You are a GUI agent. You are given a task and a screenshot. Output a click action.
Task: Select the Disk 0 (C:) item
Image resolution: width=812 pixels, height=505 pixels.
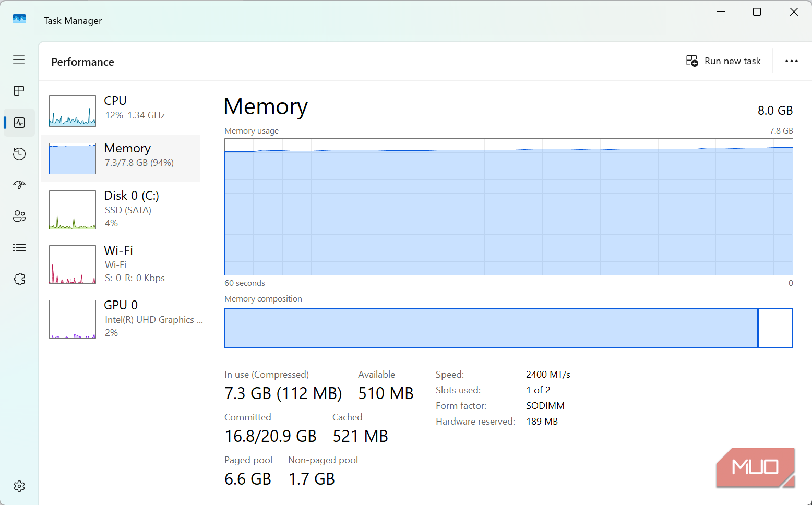click(x=121, y=209)
